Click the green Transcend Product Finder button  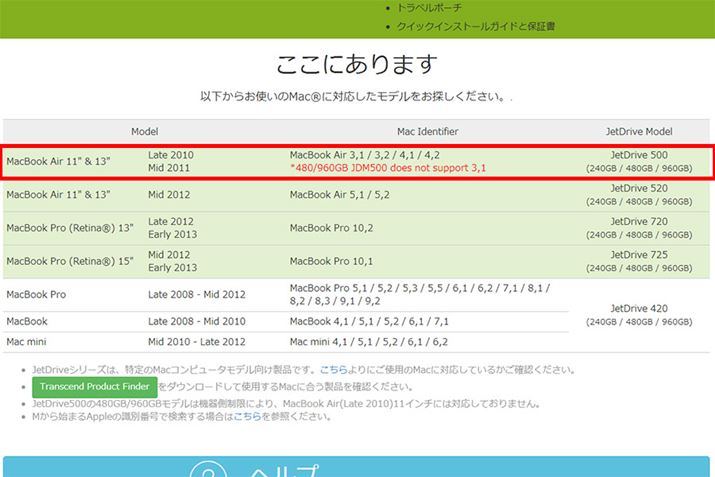click(x=94, y=387)
